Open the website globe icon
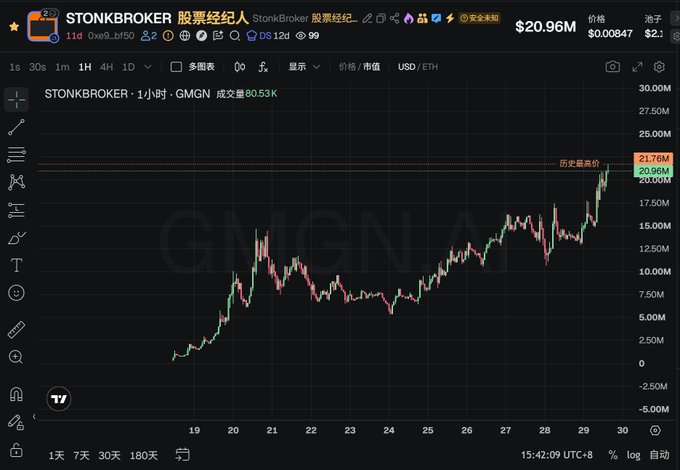This screenshot has width=680, height=470. click(185, 36)
